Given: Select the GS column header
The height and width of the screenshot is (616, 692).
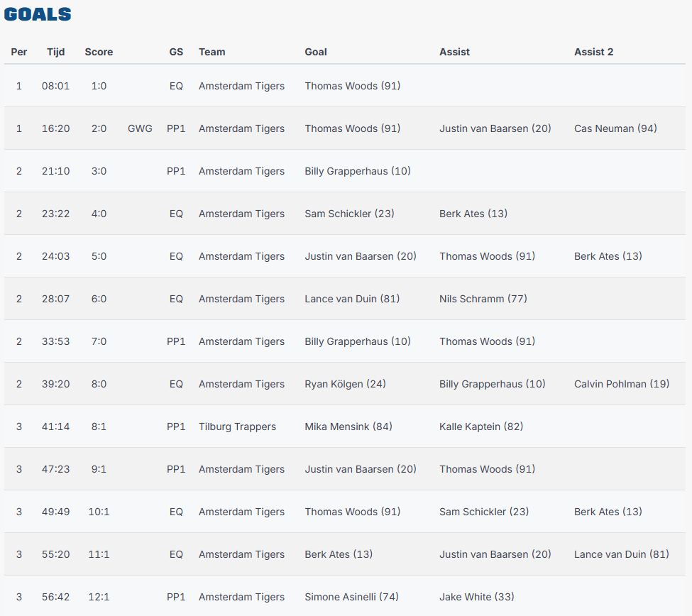Looking at the screenshot, I should click(176, 52).
